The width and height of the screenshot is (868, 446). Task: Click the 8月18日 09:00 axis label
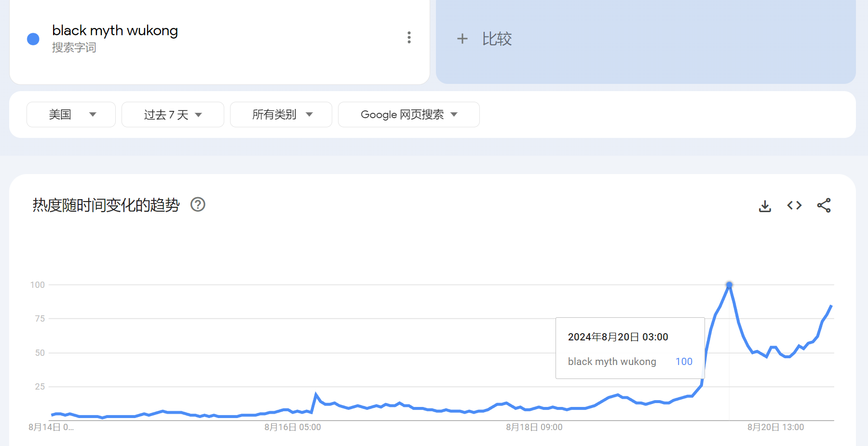pos(534,427)
